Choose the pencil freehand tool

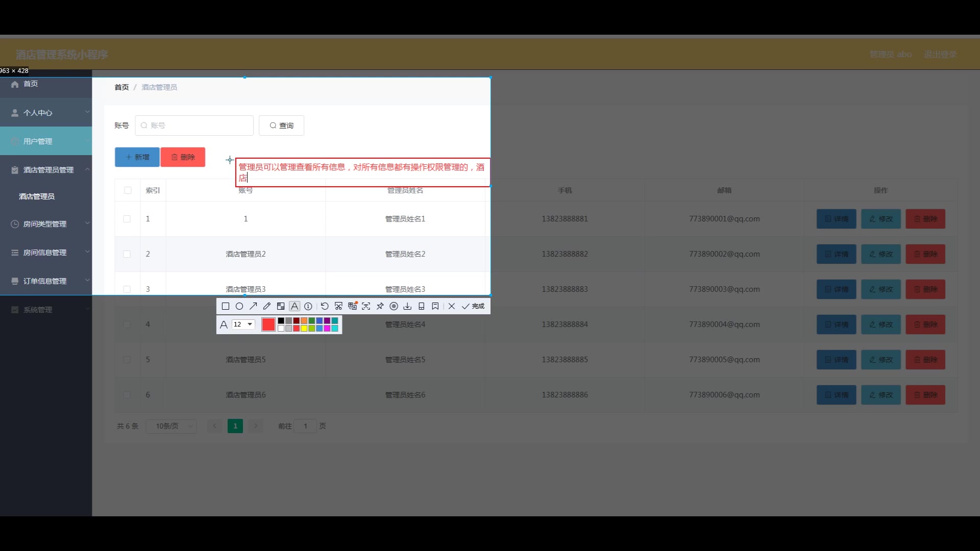[267, 306]
